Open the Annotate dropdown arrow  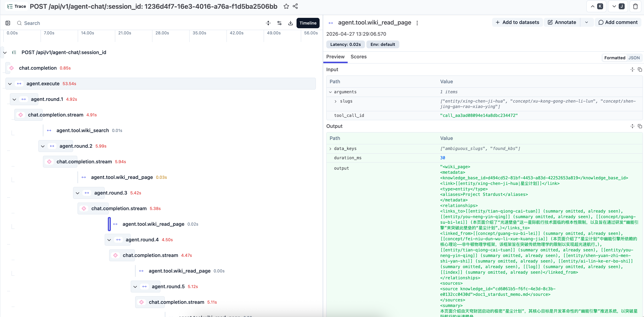[587, 22]
